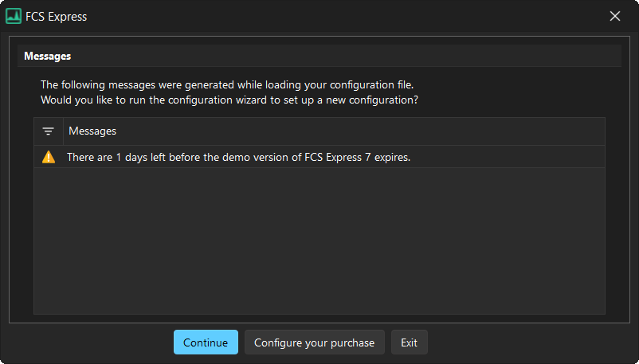The height and width of the screenshot is (364, 639).
Task: Select the demo expiration message row
Action: (319, 157)
